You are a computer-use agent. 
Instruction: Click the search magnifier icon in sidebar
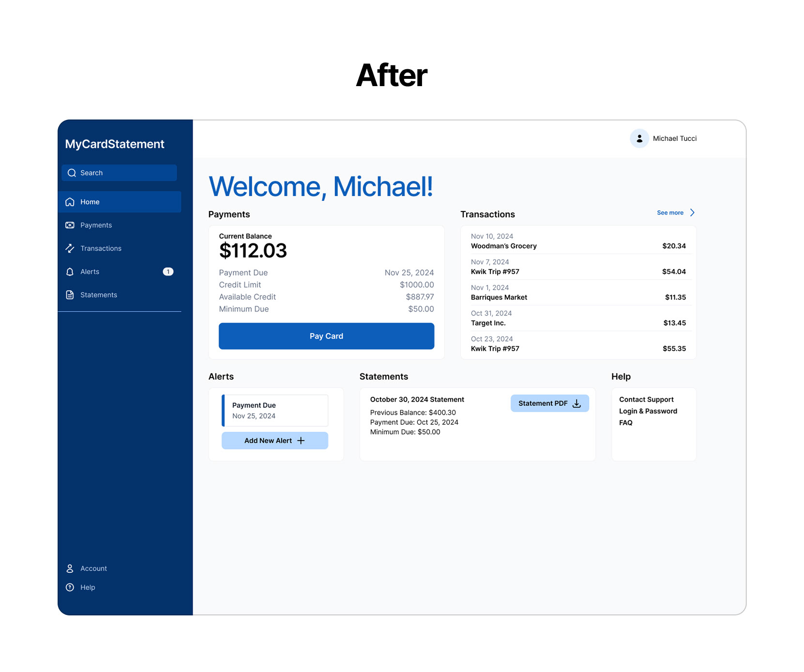pos(72,173)
